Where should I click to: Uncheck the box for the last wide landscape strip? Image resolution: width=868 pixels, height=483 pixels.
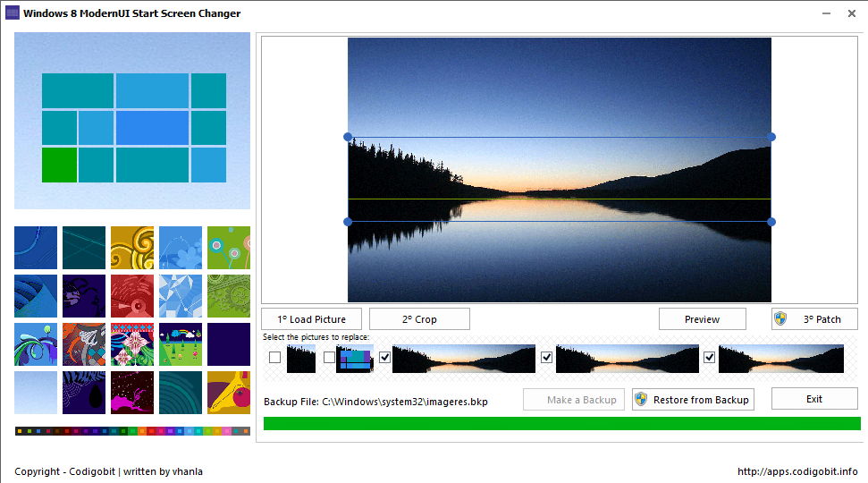[709, 357]
